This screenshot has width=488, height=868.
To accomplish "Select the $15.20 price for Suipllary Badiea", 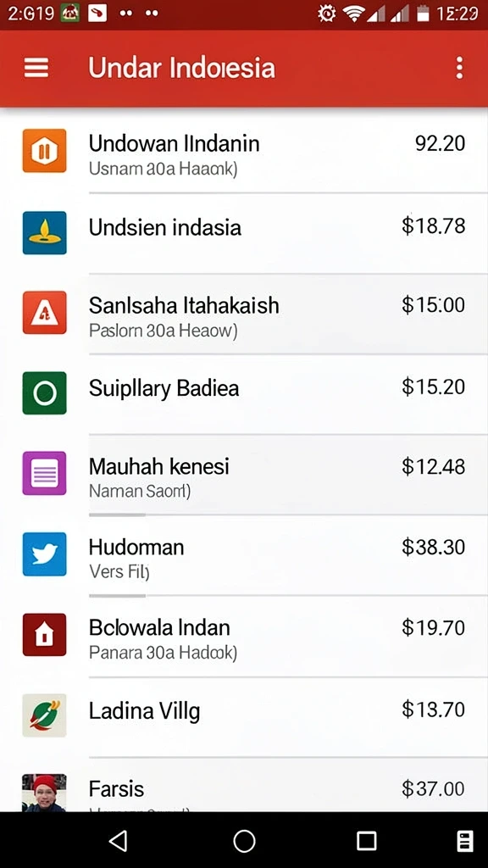I will pos(433,387).
